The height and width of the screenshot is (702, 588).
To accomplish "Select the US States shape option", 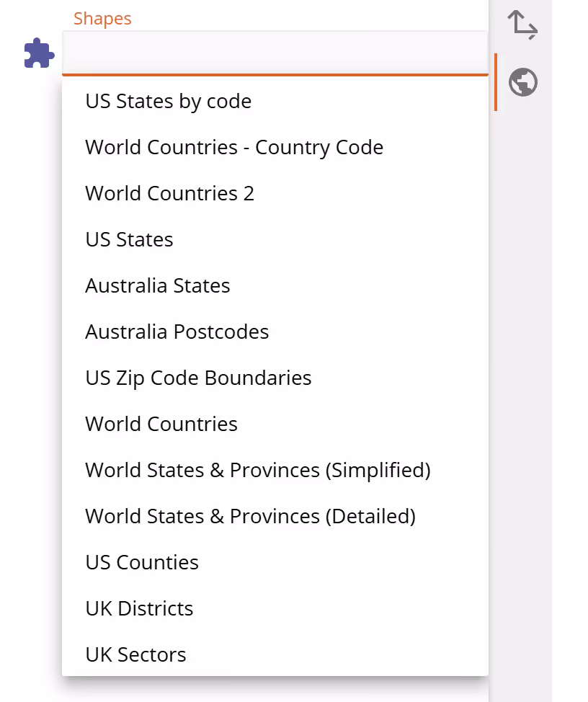I will coord(129,239).
